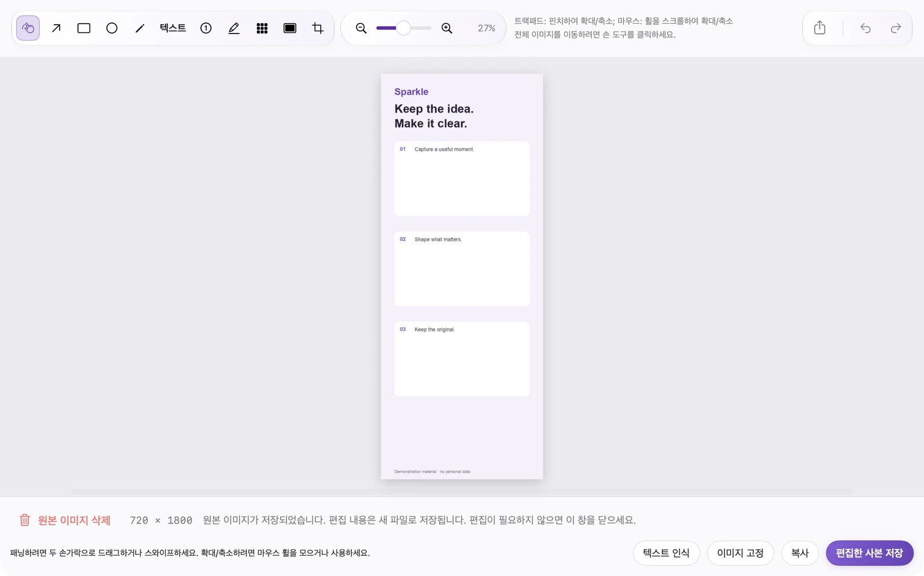Image resolution: width=924 pixels, height=576 pixels.
Task: Redo the last edit
Action: (896, 28)
